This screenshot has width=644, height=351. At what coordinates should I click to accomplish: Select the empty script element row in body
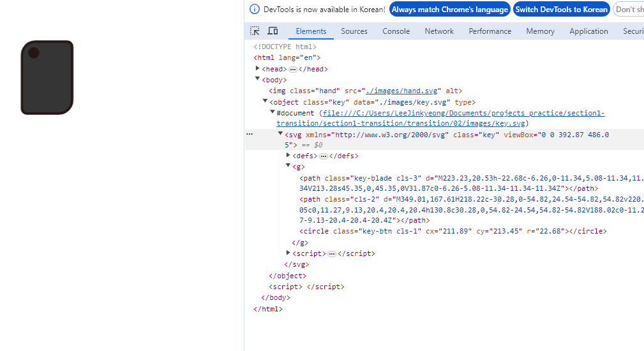point(306,287)
